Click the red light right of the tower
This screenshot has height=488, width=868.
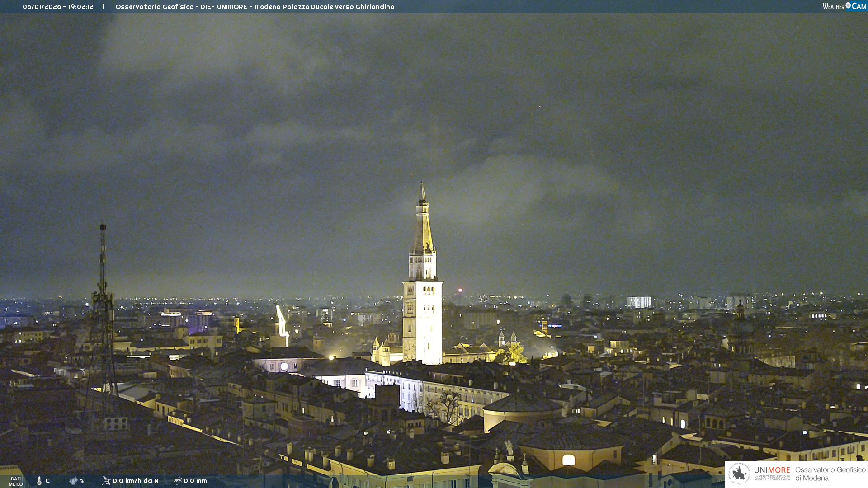point(460,290)
